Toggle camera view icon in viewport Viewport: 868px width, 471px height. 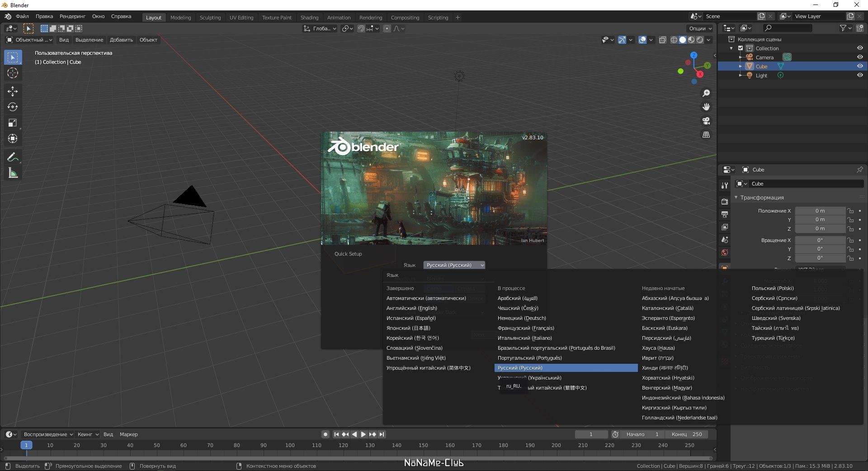coord(706,121)
